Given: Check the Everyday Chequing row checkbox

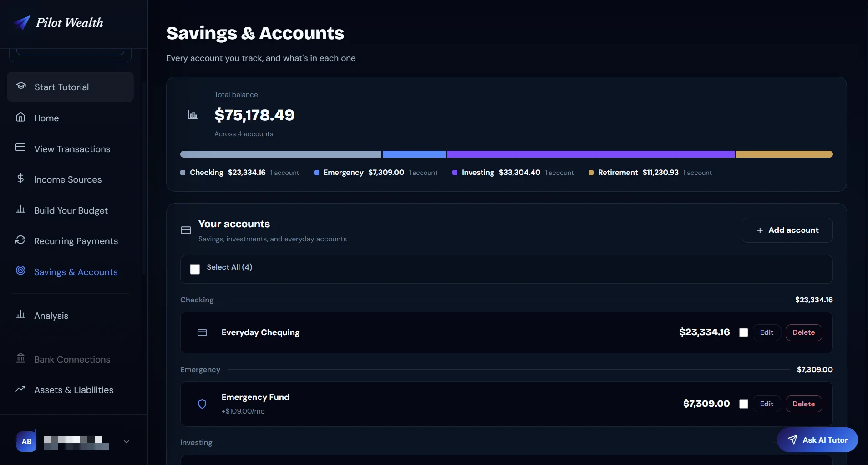Looking at the screenshot, I should 744,332.
